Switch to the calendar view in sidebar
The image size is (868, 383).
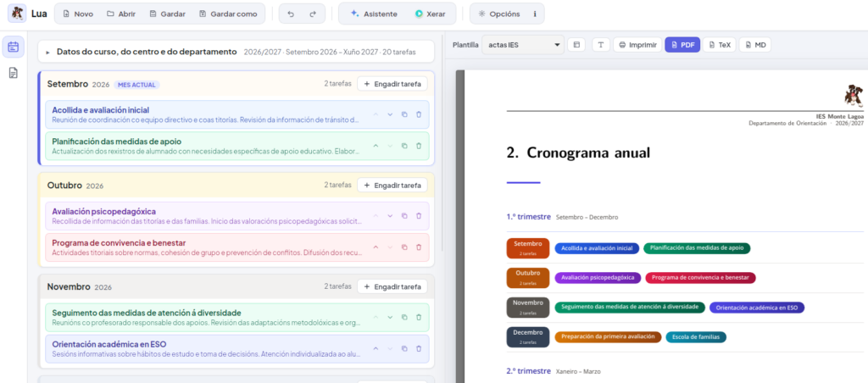click(14, 47)
